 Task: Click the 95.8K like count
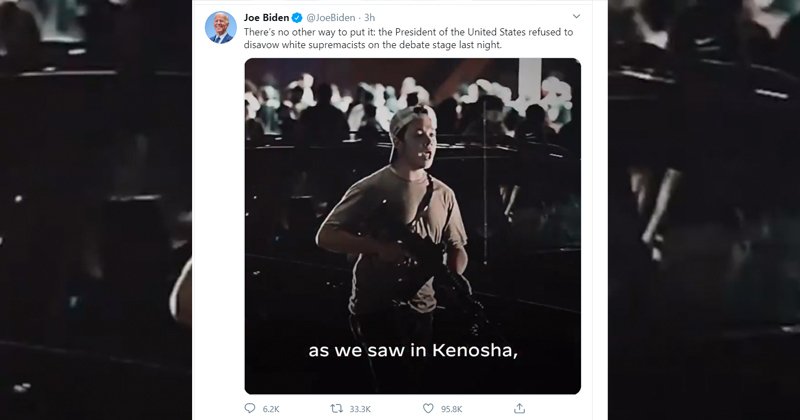452,409
